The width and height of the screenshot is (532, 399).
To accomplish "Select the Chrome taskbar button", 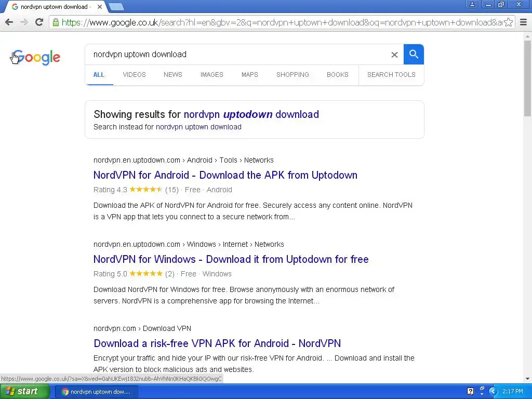I will (97, 392).
